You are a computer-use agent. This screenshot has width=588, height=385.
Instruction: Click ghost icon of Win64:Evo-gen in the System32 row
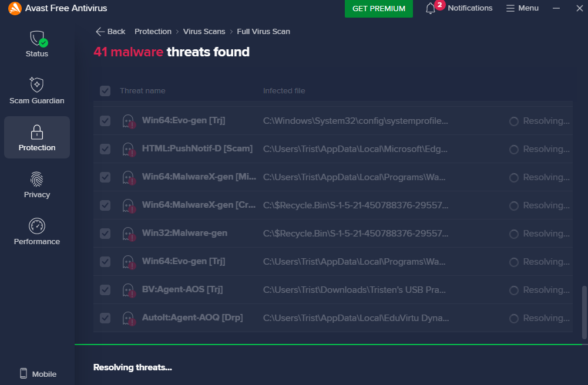129,121
